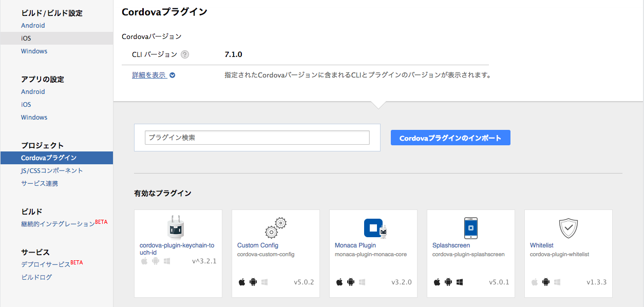Click the Android icon on the keychain-touch-id card
Image resolution: width=644 pixels, height=307 pixels.
[x=156, y=261]
